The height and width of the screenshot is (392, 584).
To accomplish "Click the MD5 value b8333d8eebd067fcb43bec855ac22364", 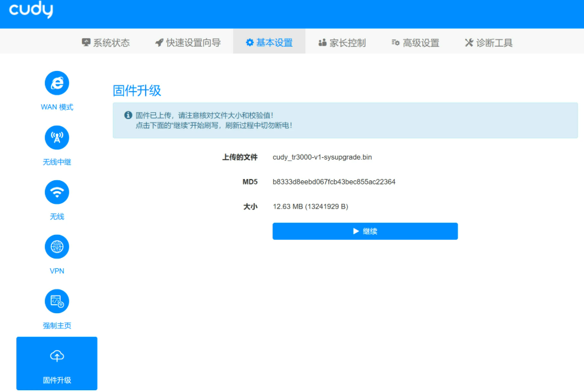I will [334, 181].
